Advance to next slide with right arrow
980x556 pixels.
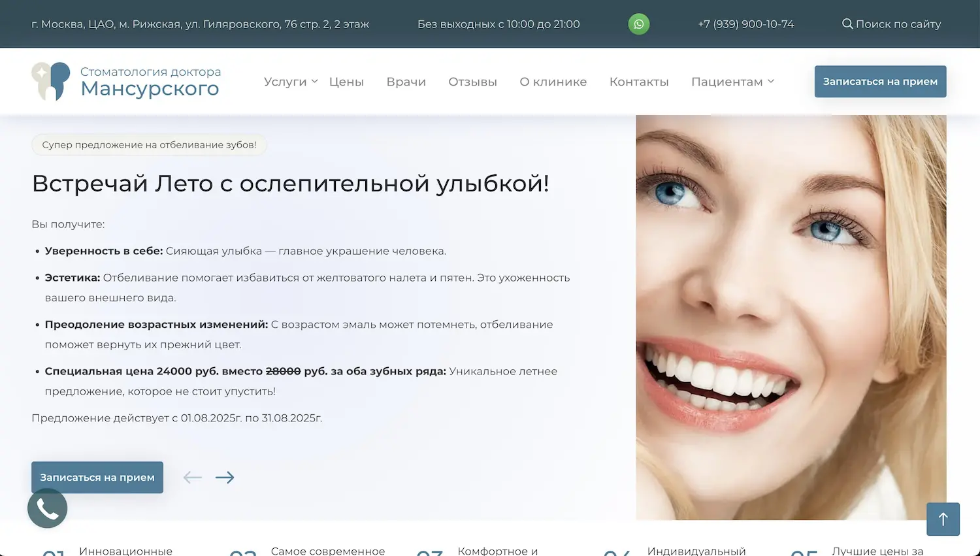pos(225,478)
